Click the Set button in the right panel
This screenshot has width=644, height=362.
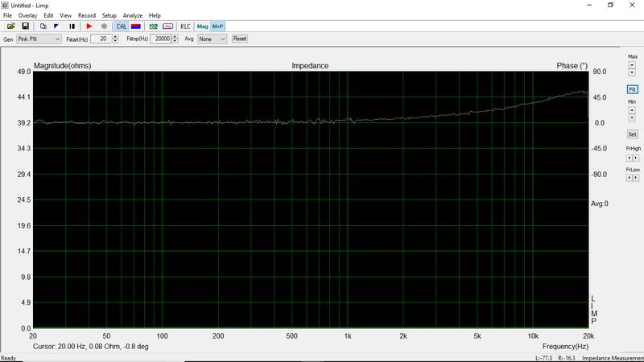[632, 134]
